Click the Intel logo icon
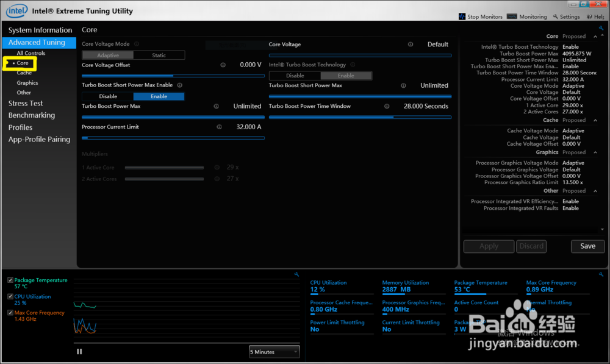610x364 pixels. point(16,10)
